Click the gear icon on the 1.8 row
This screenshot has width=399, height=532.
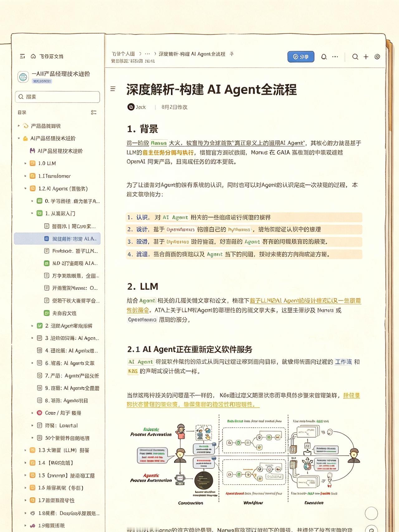click(x=32, y=513)
